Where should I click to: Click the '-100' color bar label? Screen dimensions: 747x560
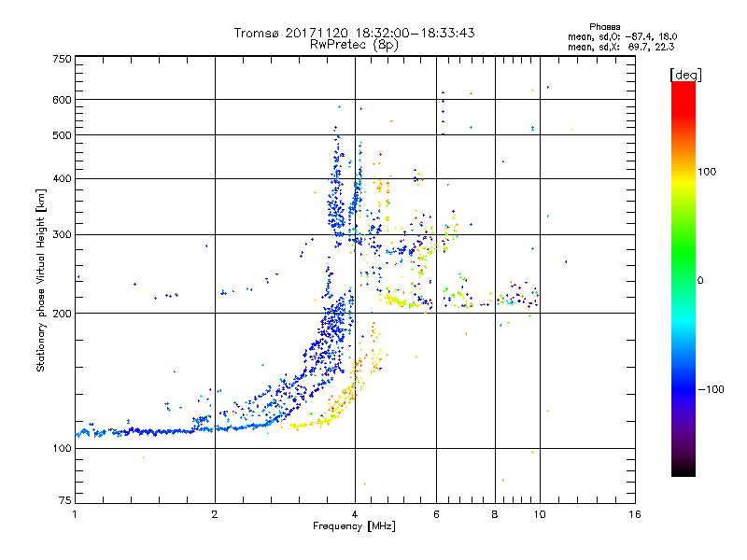pyautogui.click(x=711, y=389)
